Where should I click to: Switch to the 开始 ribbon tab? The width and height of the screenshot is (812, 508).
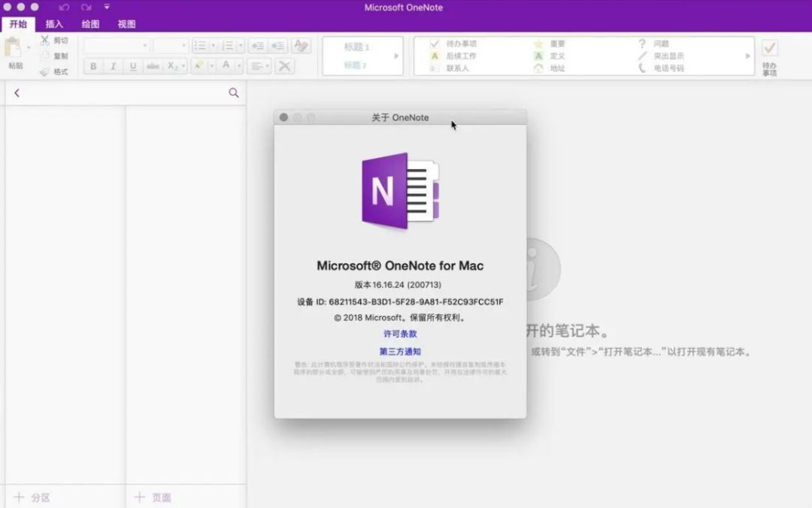coord(18,24)
